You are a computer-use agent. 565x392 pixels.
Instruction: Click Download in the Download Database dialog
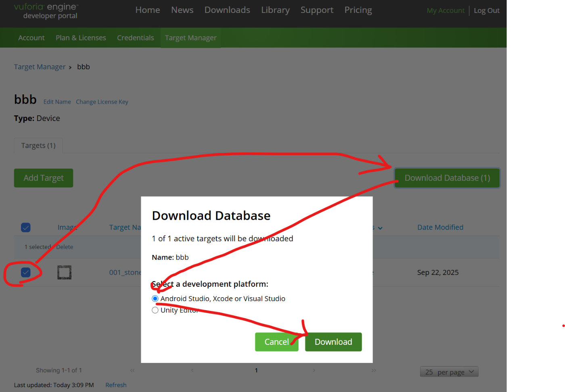pyautogui.click(x=333, y=342)
